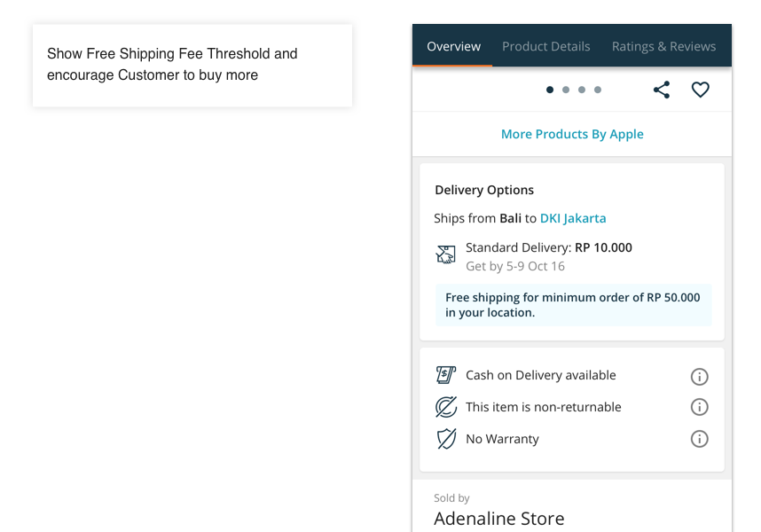Image resolution: width=761 pixels, height=532 pixels.
Task: Tap the non-returnable item icon
Action: coord(445,407)
